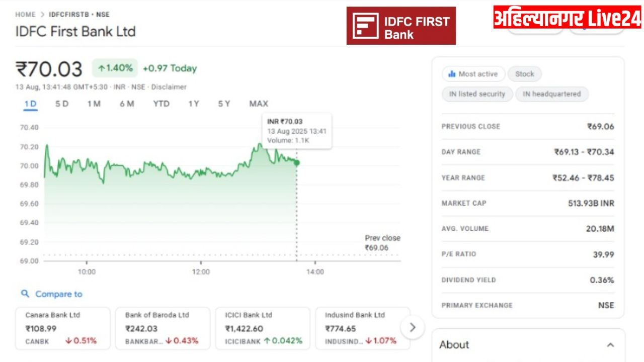Switch to the 1M chart range
Viewport: 644px width, 362px height.
(x=94, y=104)
